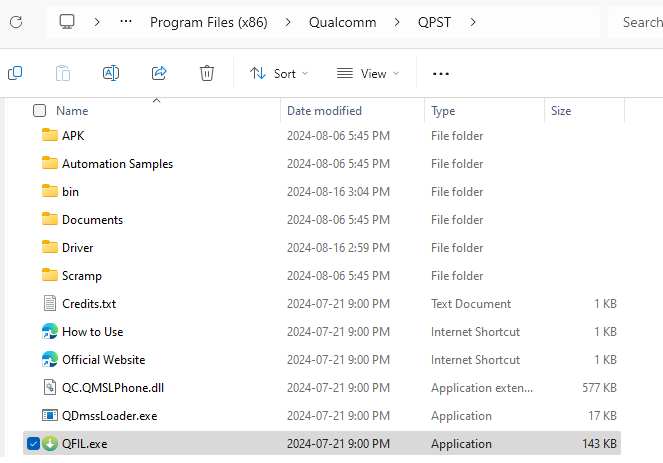
Task: Click the Official Website shortcut icon
Action: coord(50,359)
